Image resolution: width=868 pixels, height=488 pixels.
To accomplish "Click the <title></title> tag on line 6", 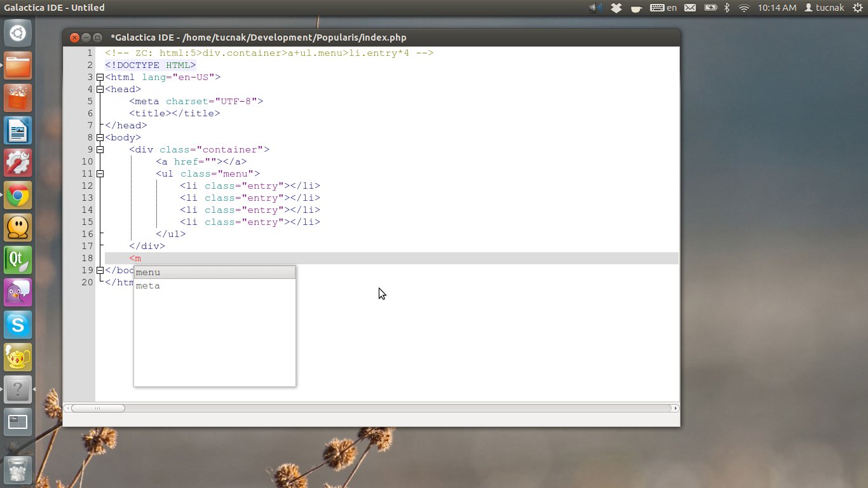I will click(x=175, y=114).
